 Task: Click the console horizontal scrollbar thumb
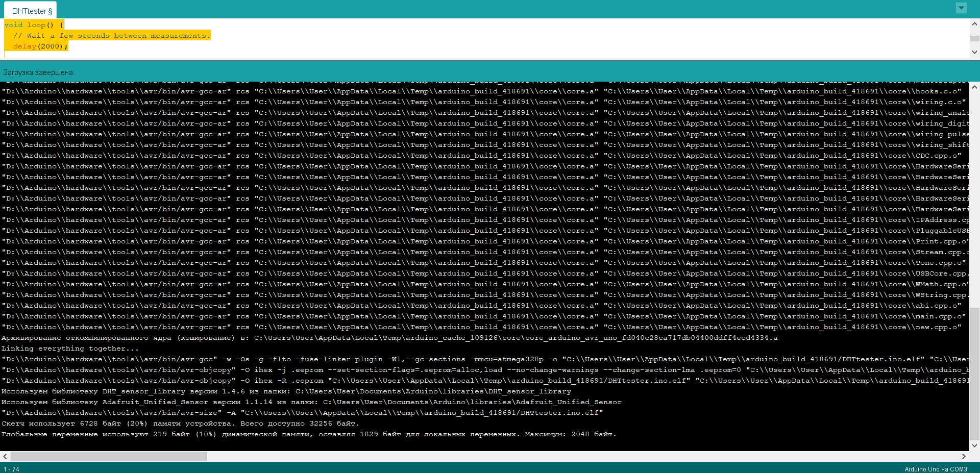[109, 456]
